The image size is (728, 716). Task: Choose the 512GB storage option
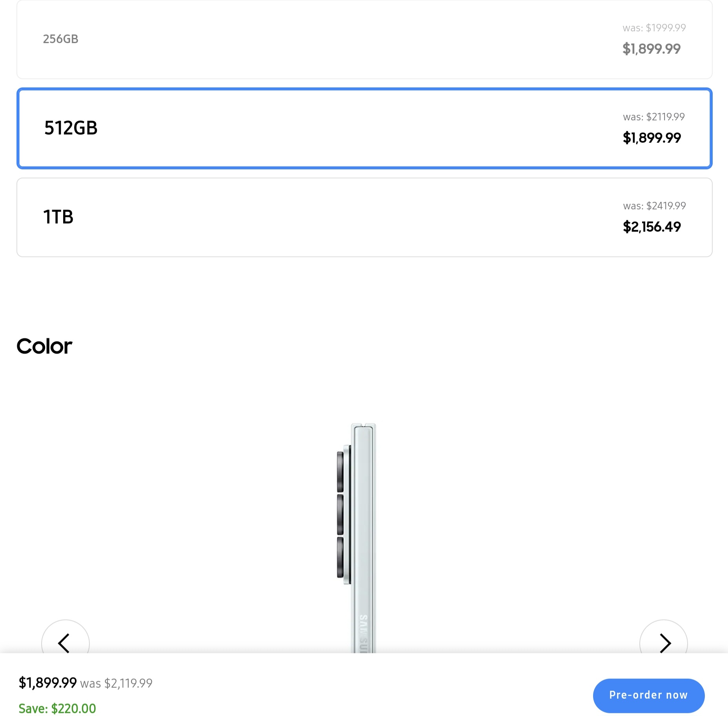[364, 128]
